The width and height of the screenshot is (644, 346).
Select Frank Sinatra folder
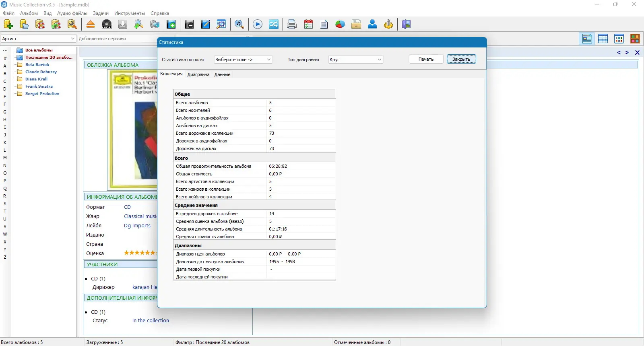click(39, 86)
